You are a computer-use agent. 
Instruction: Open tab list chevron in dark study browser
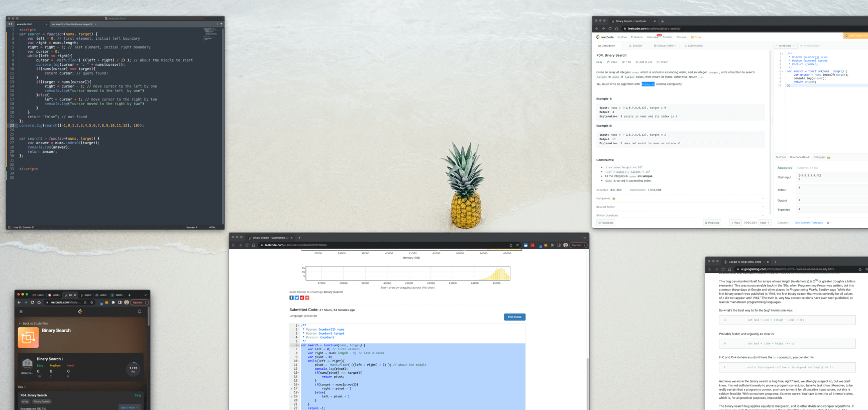click(146, 295)
